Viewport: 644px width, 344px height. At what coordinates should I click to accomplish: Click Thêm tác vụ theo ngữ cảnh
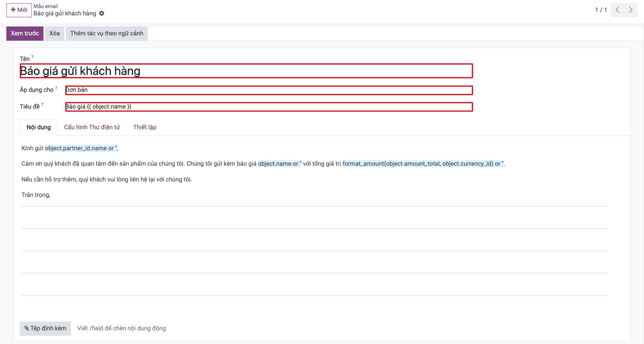pyautogui.click(x=107, y=33)
